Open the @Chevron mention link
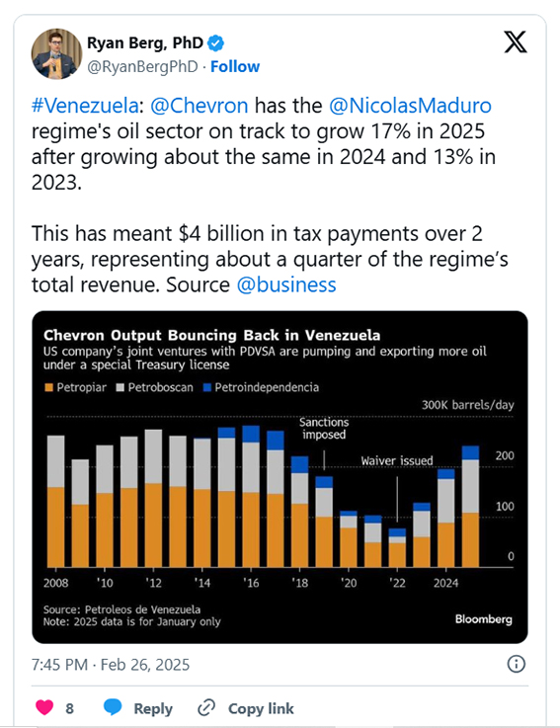The height and width of the screenshot is (728, 560). point(200,106)
